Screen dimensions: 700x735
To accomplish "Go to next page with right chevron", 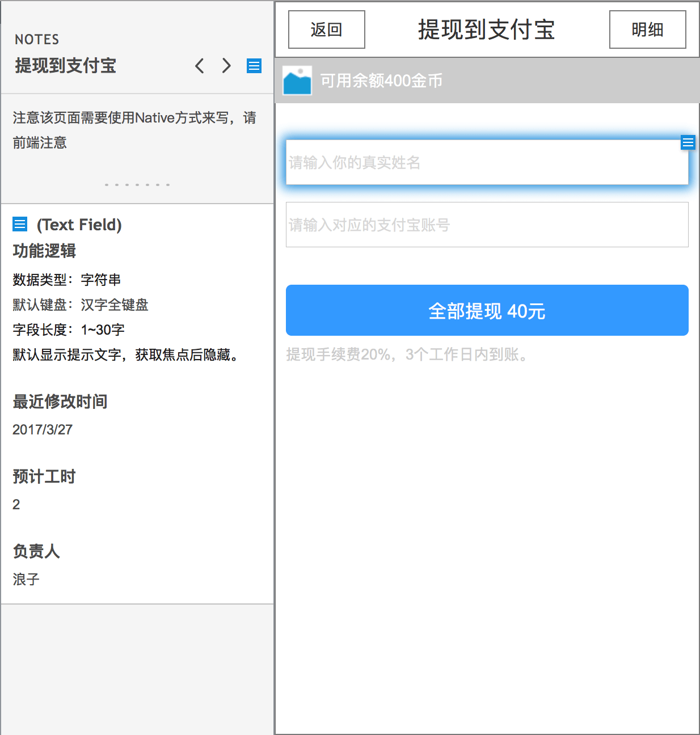I will click(226, 66).
